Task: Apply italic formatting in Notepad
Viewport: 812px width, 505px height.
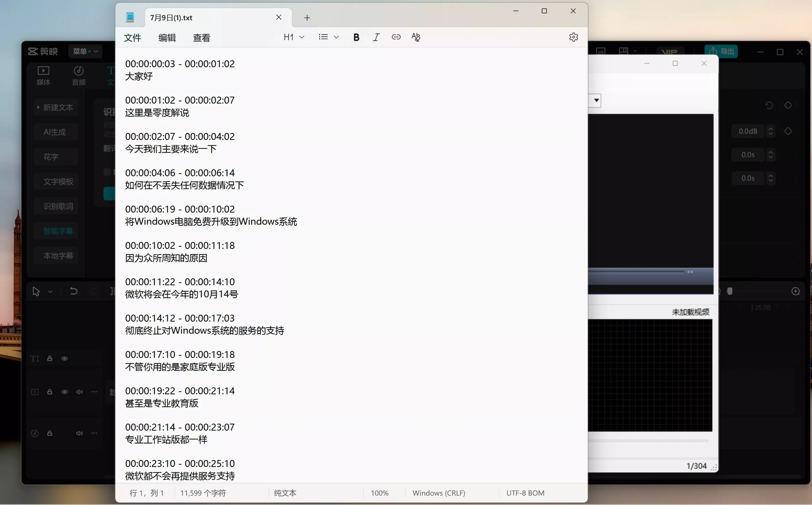Action: (x=376, y=37)
